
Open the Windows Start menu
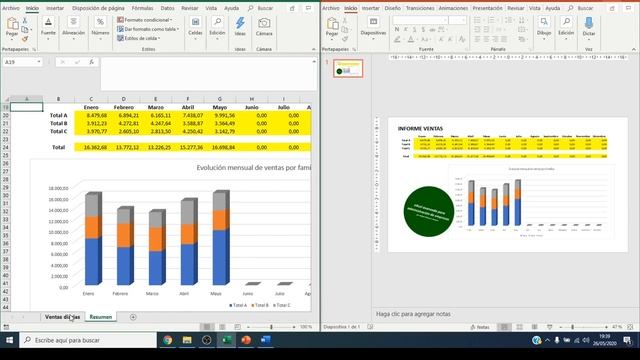point(9,340)
